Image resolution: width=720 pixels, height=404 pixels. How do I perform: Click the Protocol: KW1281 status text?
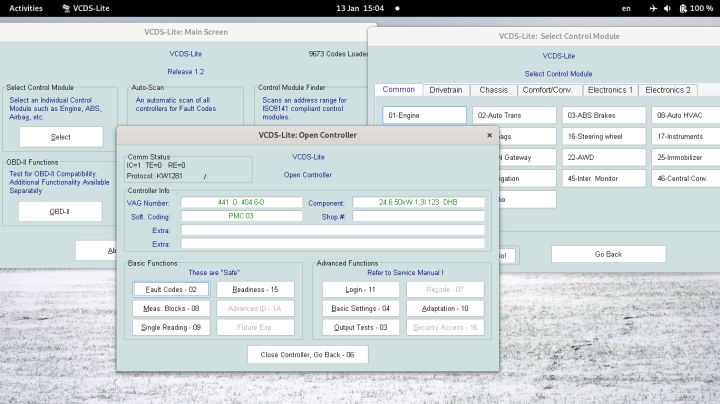[154, 176]
